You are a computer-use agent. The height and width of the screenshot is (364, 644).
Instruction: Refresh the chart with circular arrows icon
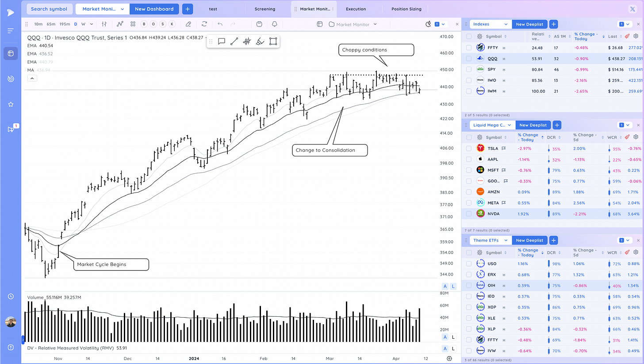click(204, 24)
